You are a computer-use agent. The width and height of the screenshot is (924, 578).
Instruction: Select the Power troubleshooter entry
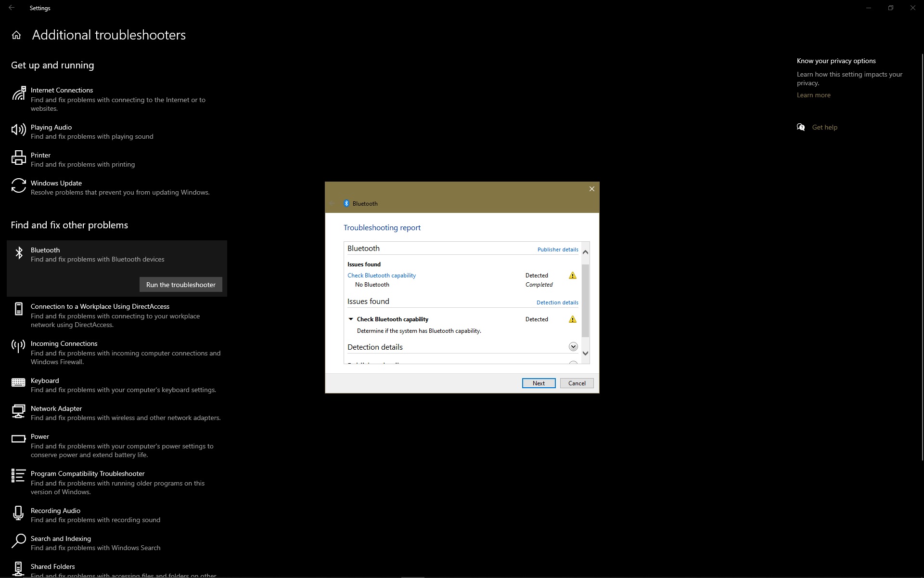(117, 446)
